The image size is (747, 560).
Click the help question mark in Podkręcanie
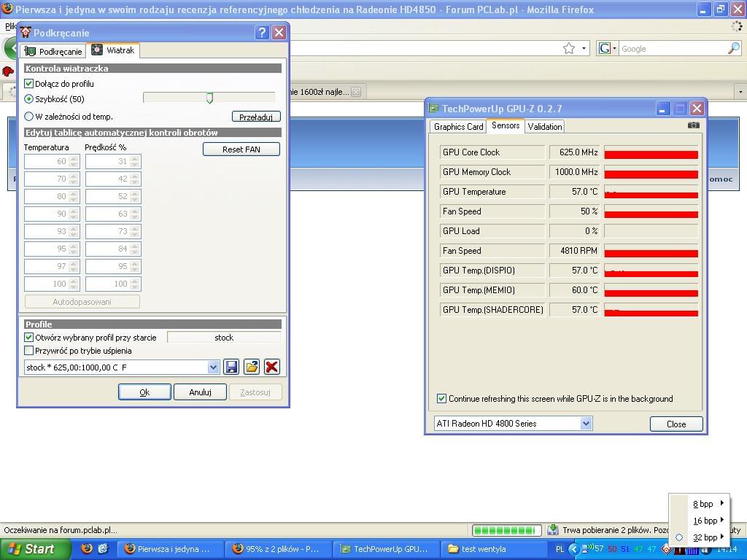pos(262,33)
